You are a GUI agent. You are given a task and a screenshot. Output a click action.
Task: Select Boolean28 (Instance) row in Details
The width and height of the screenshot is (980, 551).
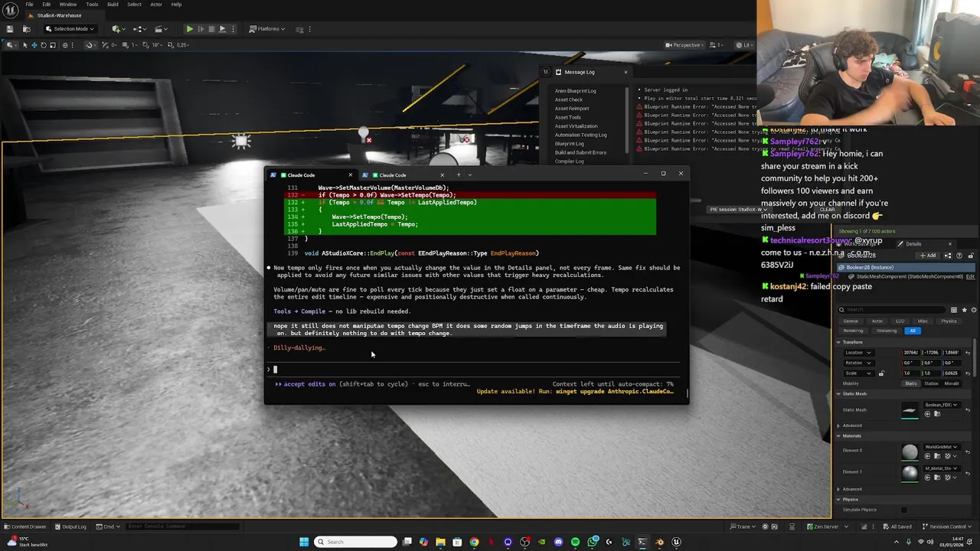[x=906, y=268]
